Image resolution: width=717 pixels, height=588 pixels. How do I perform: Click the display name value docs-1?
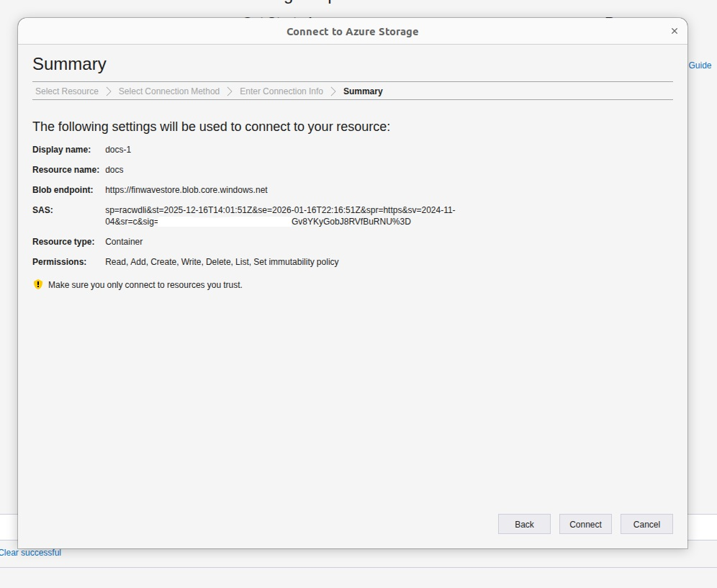118,150
